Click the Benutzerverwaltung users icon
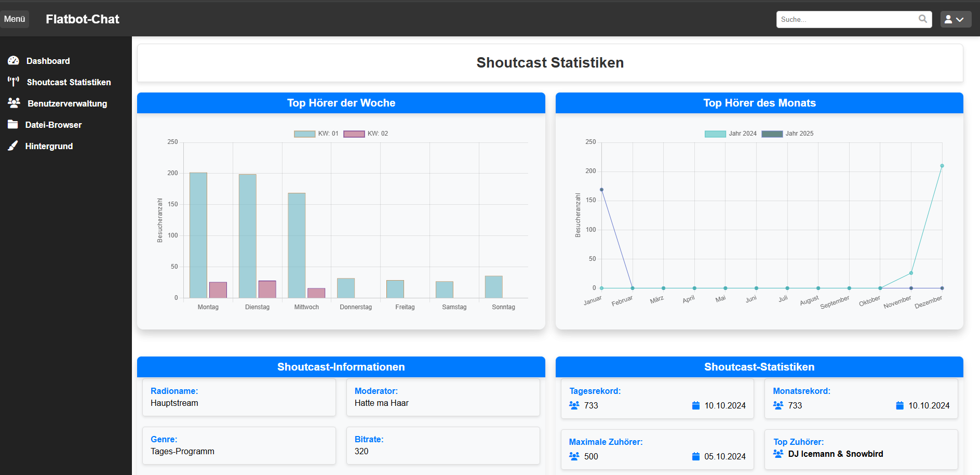 pos(14,103)
